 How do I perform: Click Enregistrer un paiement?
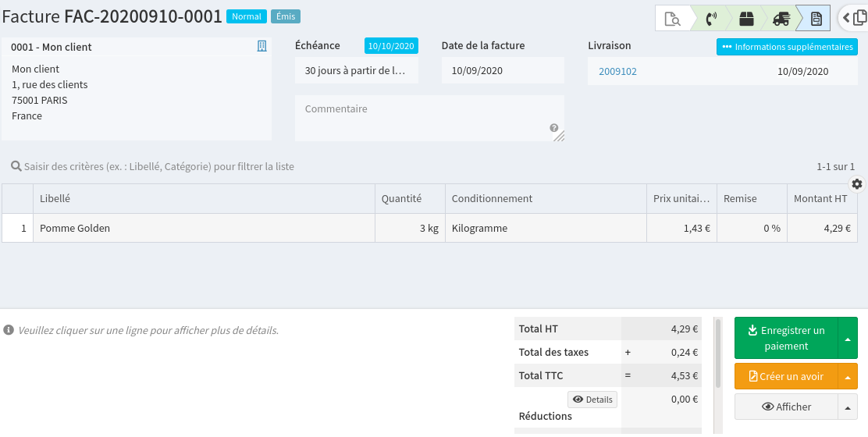pyautogui.click(x=786, y=338)
